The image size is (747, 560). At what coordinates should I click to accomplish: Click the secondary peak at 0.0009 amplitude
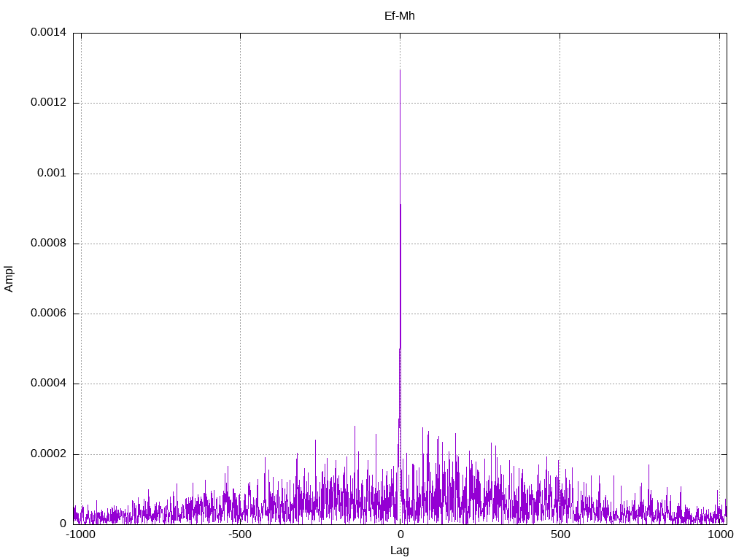pos(400,205)
